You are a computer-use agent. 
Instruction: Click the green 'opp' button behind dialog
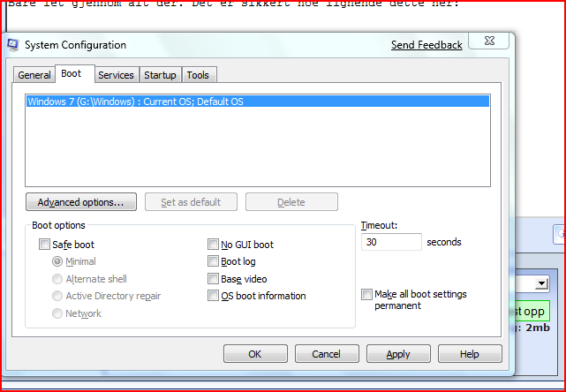coord(532,311)
